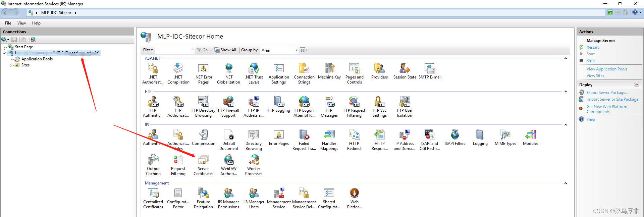Open the View menu
Image resolution: width=644 pixels, height=217 pixels.
tap(21, 23)
